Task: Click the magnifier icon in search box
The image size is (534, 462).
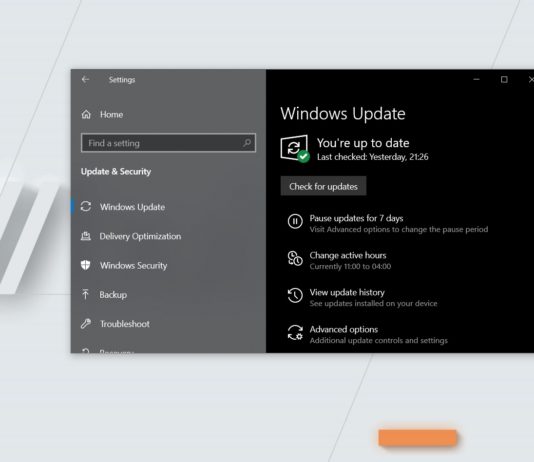Action: tap(247, 143)
